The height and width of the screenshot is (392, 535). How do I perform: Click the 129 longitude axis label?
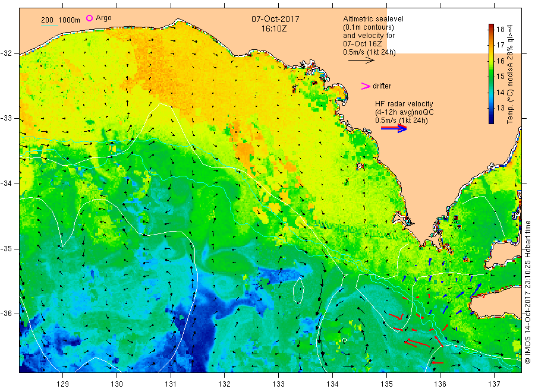[63, 384]
